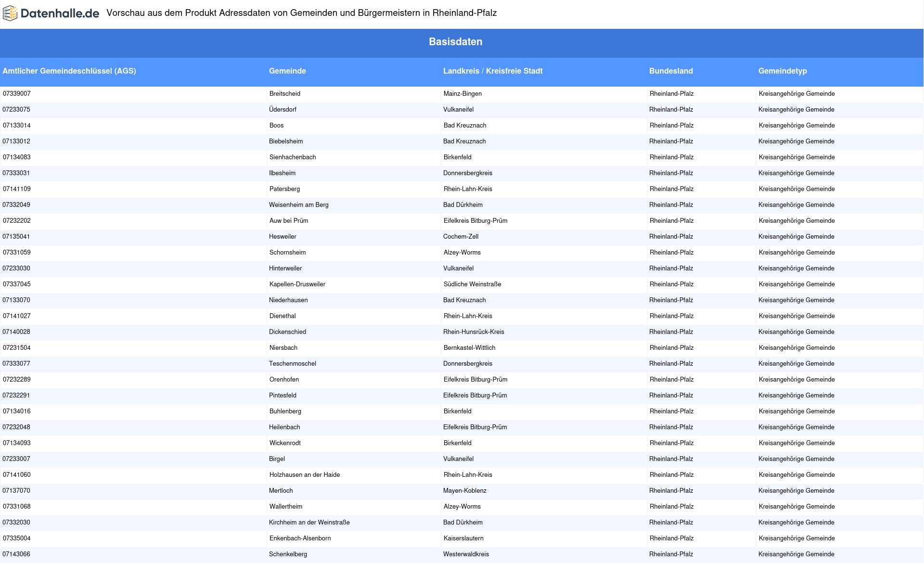Click the Heilenbach cell

(354, 427)
